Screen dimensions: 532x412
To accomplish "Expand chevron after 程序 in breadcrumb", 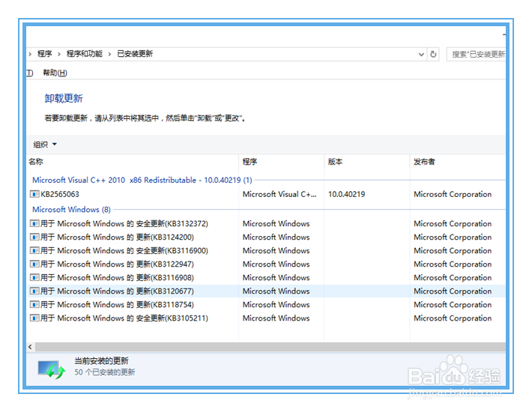I will click(59, 54).
